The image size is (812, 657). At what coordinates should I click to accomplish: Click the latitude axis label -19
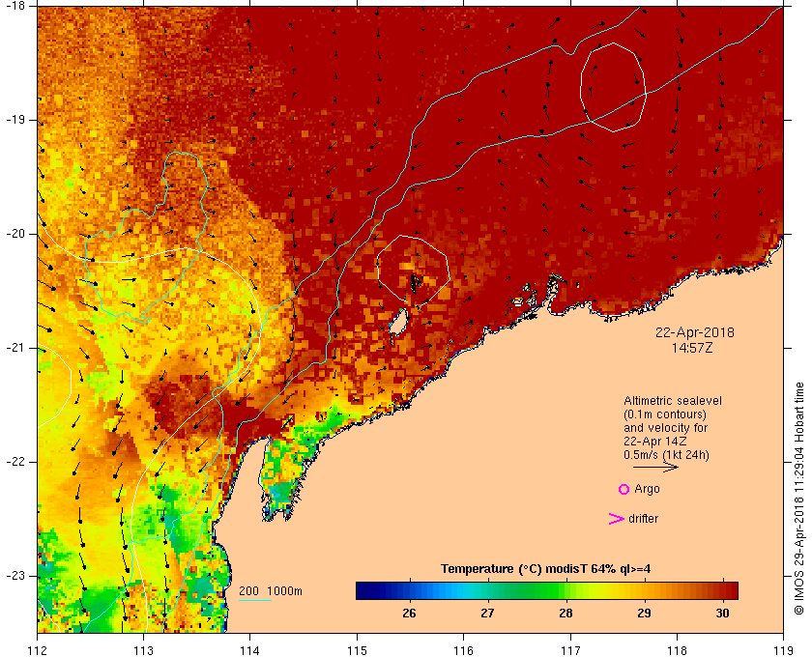[x=15, y=120]
